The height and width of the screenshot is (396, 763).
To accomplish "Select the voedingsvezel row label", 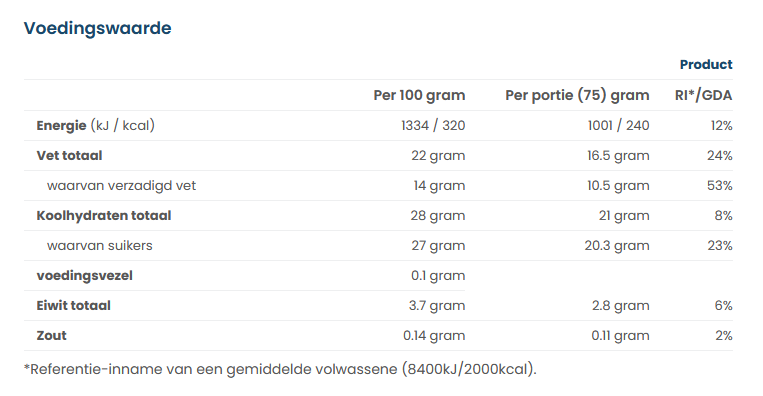I will (x=84, y=276).
